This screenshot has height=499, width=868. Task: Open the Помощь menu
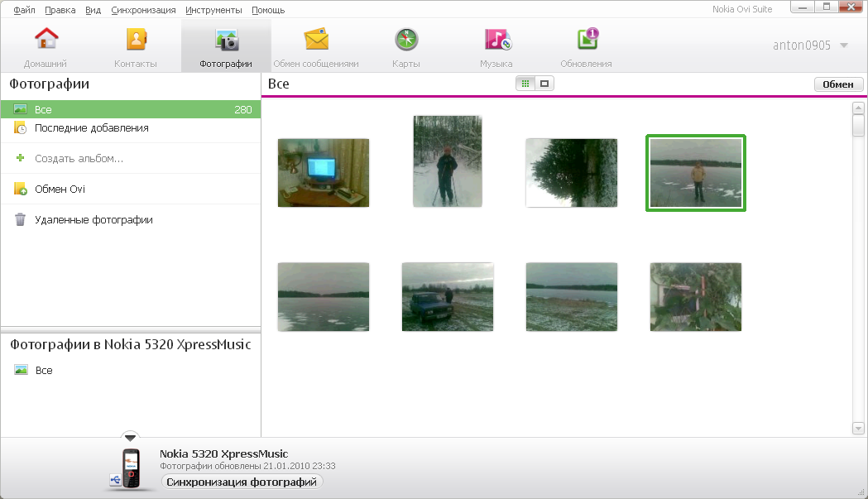(268, 10)
